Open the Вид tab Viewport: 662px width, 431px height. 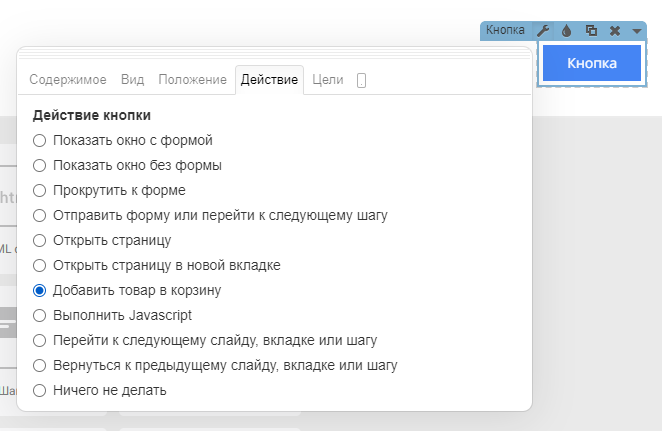click(132, 80)
